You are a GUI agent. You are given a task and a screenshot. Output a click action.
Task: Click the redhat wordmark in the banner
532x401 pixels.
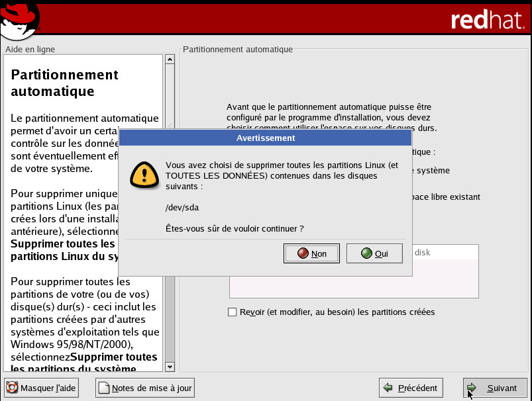(487, 20)
